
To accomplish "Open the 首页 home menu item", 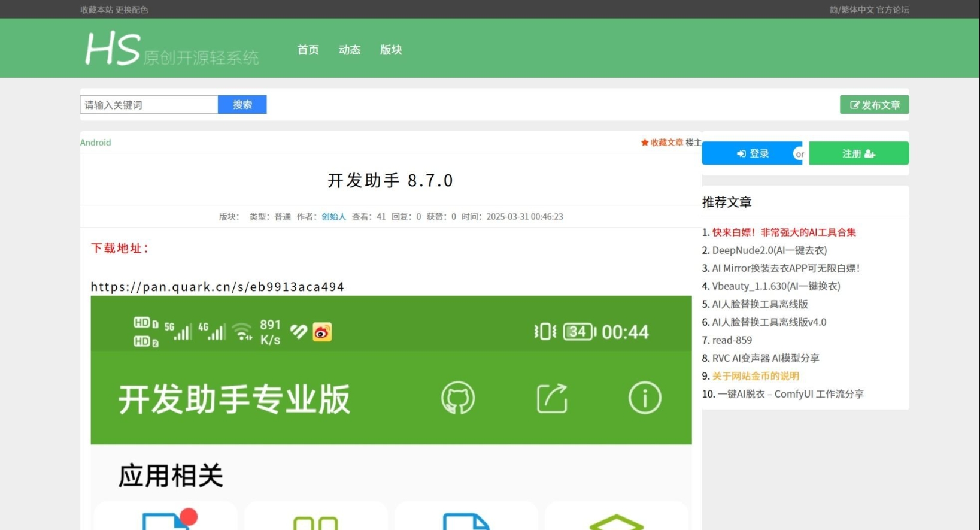I will 308,50.
